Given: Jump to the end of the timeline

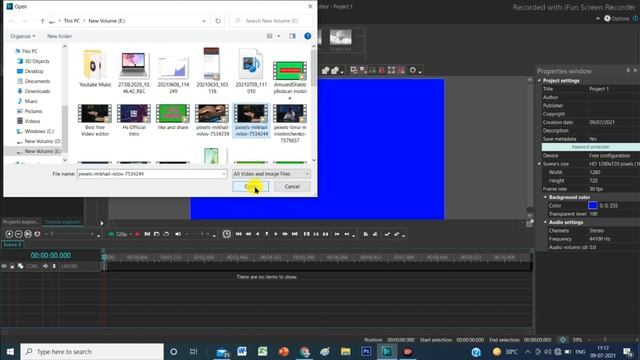Looking at the screenshot, I should [x=294, y=234].
